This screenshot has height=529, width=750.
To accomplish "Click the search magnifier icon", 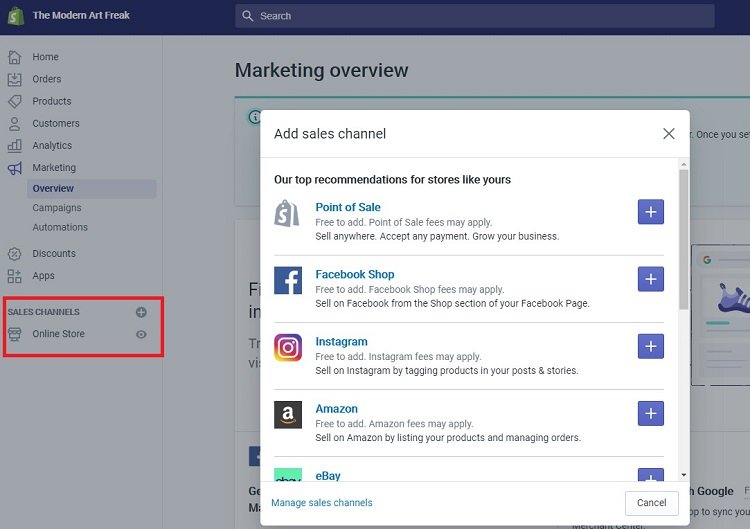I will click(247, 16).
